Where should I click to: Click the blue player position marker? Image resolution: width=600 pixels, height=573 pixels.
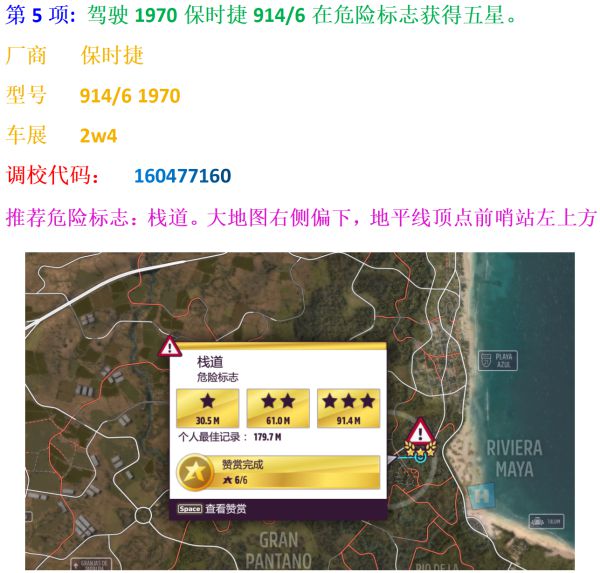(x=421, y=457)
